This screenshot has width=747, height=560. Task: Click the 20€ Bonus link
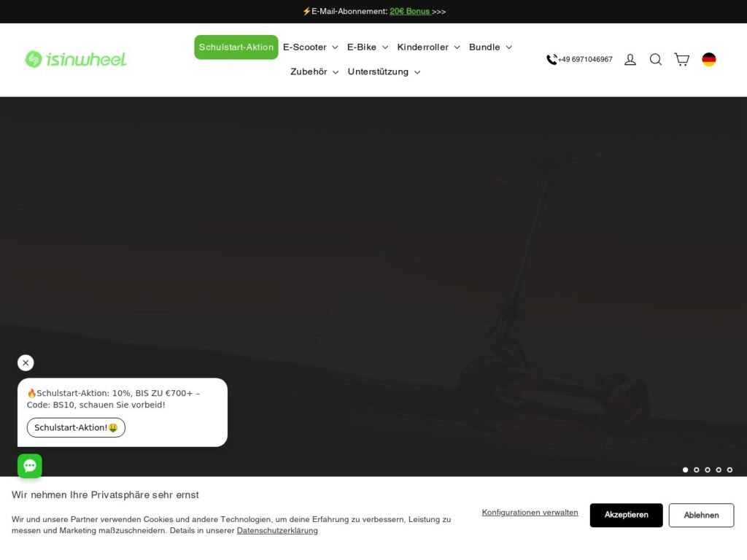(x=410, y=12)
